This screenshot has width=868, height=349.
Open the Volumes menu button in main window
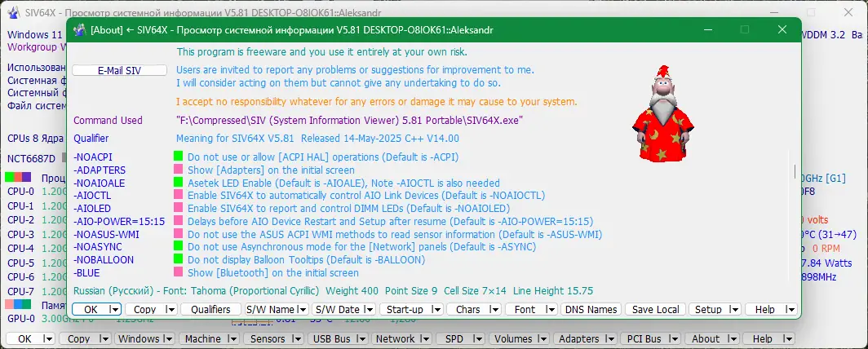[x=519, y=339]
